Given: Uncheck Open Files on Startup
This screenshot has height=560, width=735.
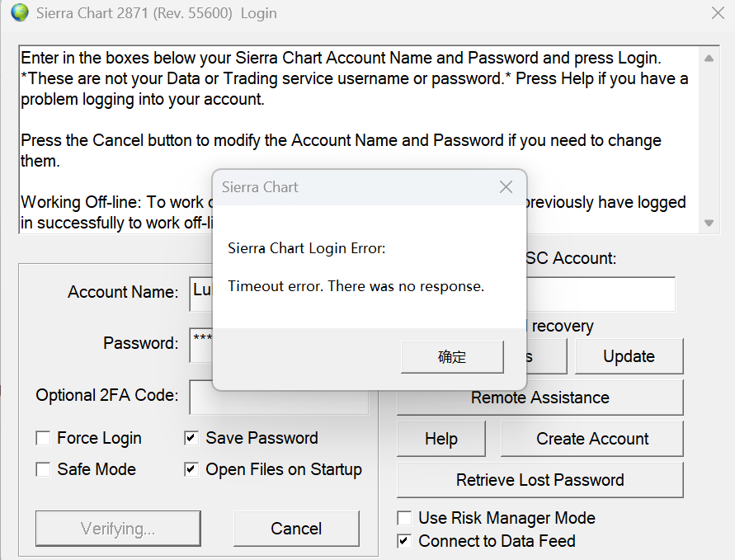Looking at the screenshot, I should [191, 470].
